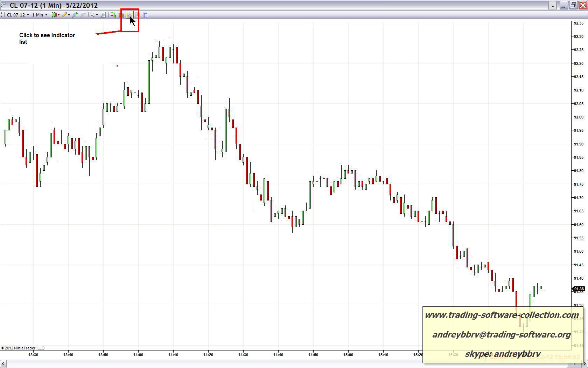Restore down the chart window
This screenshot has width=588, height=368.
point(573,5)
